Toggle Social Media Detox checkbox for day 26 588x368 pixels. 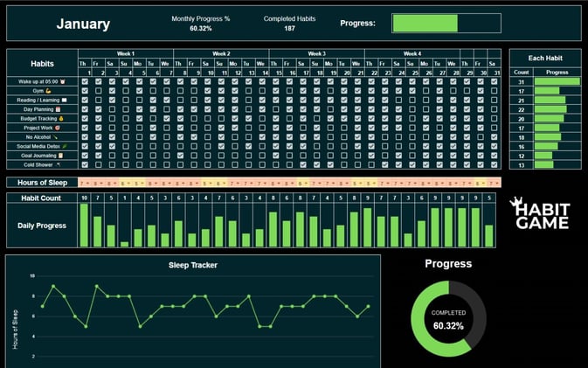click(x=426, y=146)
